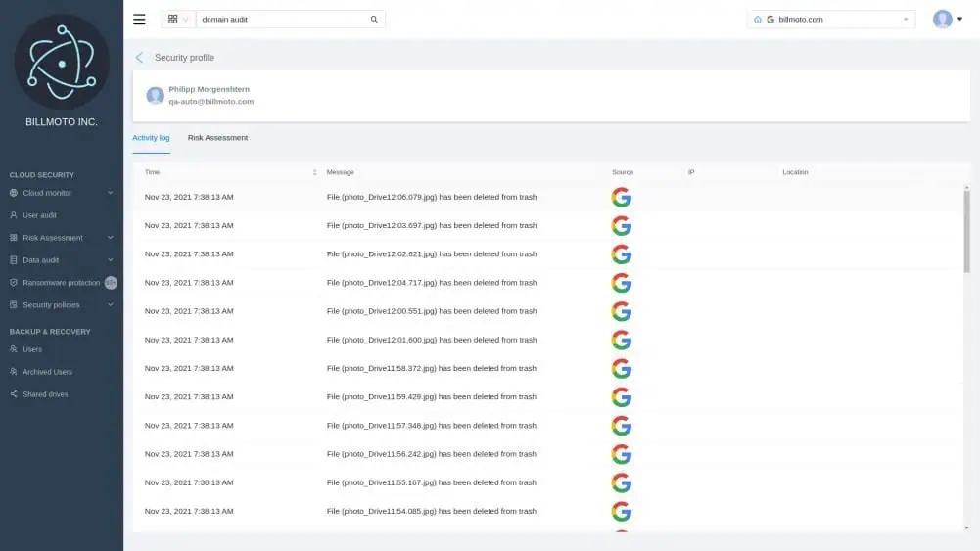Click Google icon for photo_Drive11:58.372.jpg row
The image size is (980, 551).
(x=622, y=369)
